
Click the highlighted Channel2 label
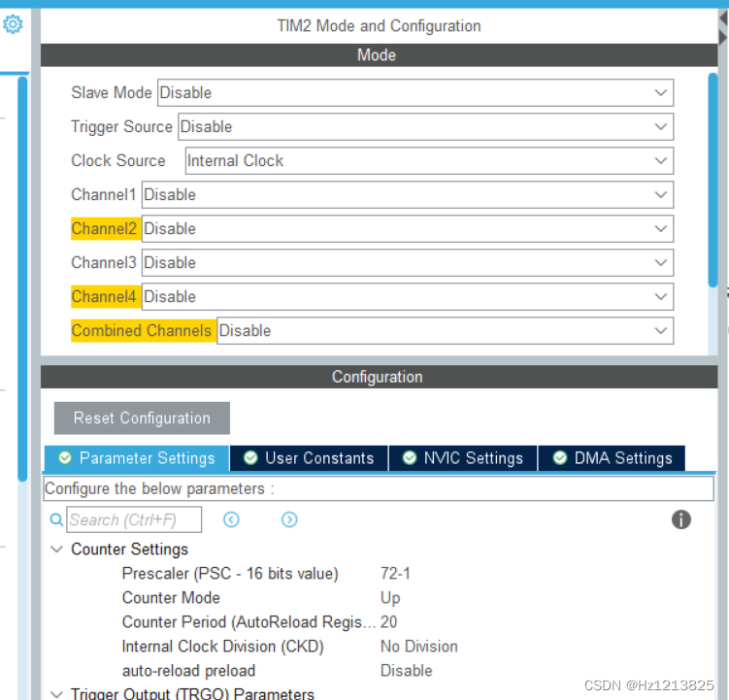tap(106, 229)
